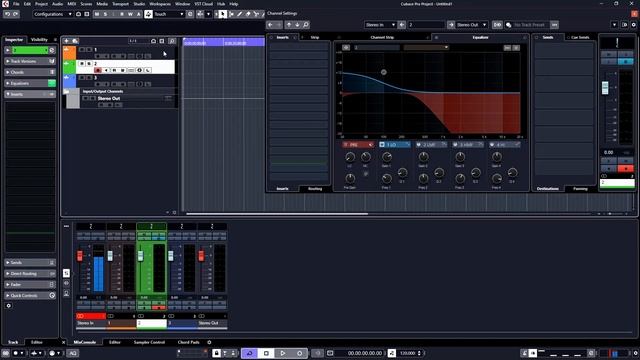Expand the Track Versions inspector section
Image resolution: width=640 pixels, height=360 pixels.
(30, 61)
